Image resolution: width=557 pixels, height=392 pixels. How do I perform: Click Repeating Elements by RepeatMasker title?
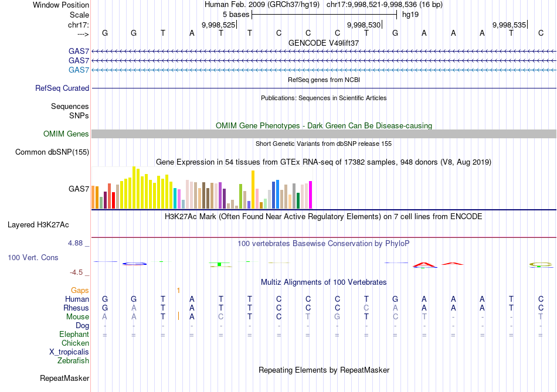324,370
